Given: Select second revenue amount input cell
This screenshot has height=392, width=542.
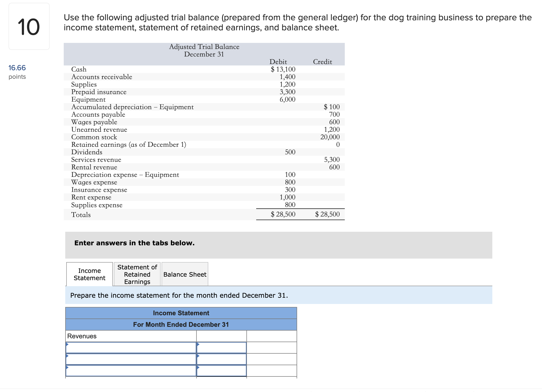Looking at the screenshot, I should click(x=222, y=359).
